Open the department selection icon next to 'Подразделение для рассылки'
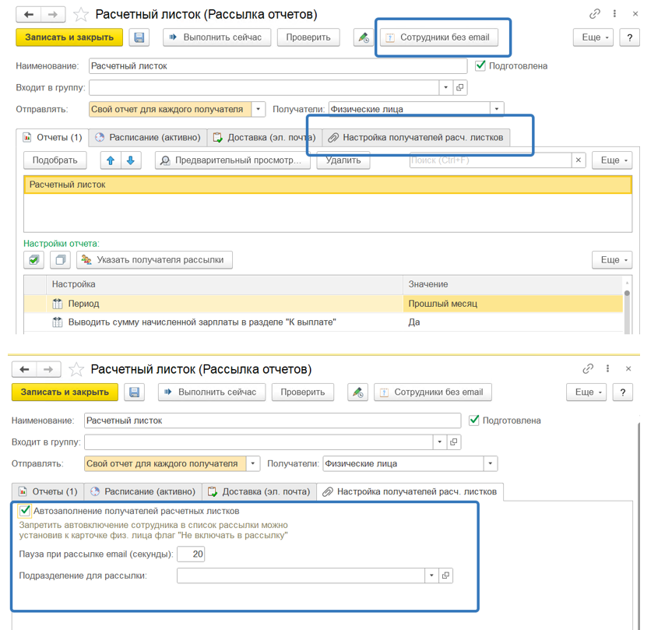The width and height of the screenshot is (672, 630). click(x=445, y=575)
